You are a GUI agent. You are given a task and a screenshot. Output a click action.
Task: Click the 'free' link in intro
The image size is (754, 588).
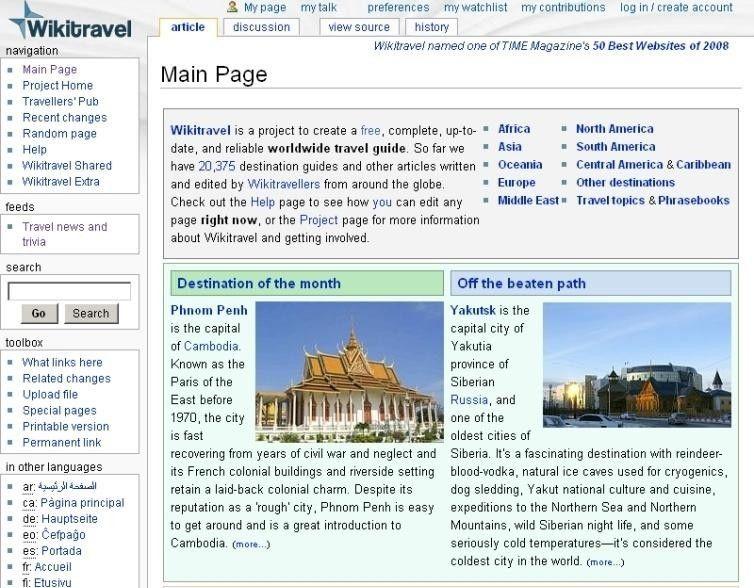pos(370,130)
